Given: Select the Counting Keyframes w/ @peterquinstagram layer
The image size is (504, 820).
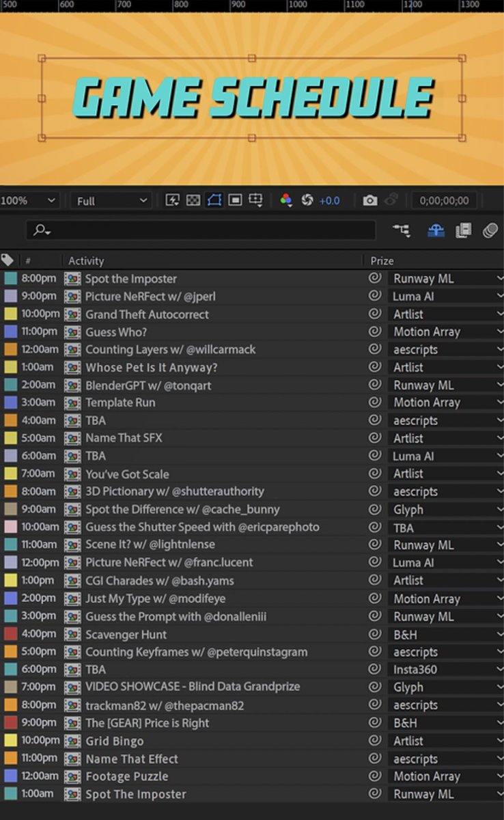Looking at the screenshot, I should (196, 652).
